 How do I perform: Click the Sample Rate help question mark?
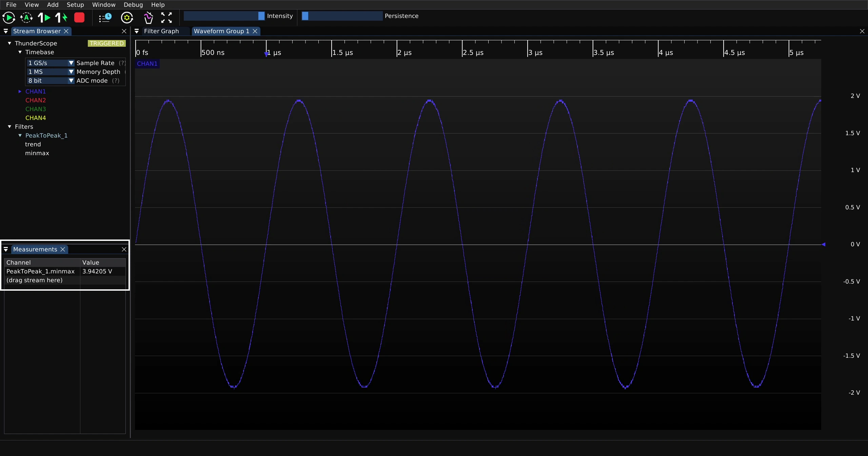(122, 63)
